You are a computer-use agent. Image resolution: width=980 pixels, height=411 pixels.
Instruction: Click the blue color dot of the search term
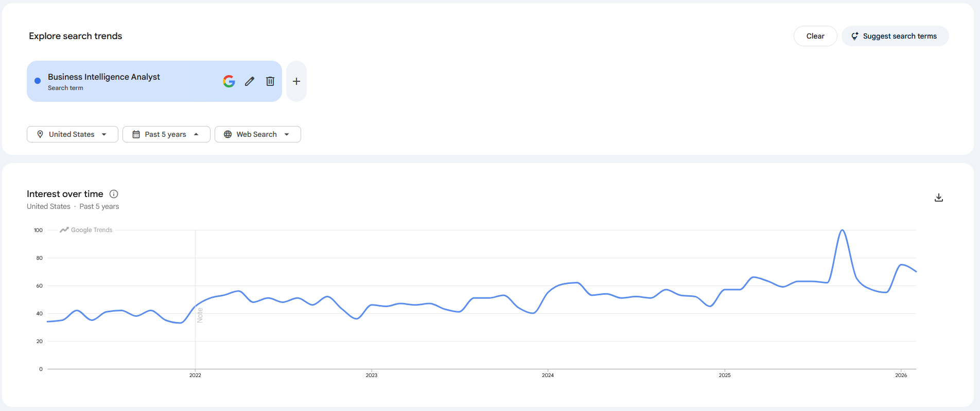[x=38, y=81]
